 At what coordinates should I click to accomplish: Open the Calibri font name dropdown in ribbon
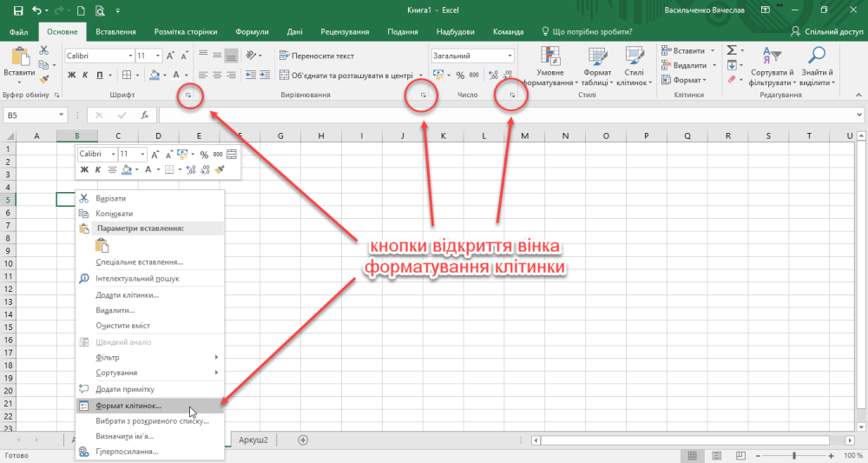point(131,56)
